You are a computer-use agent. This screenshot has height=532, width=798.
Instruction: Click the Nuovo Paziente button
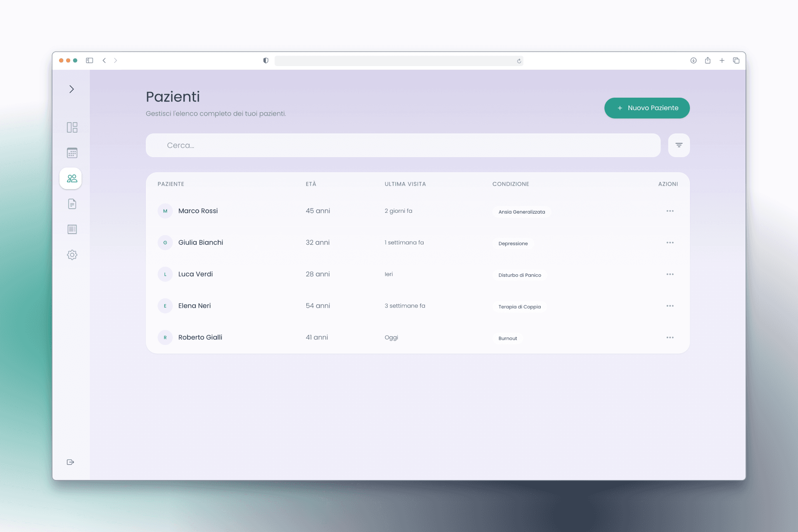click(x=647, y=108)
